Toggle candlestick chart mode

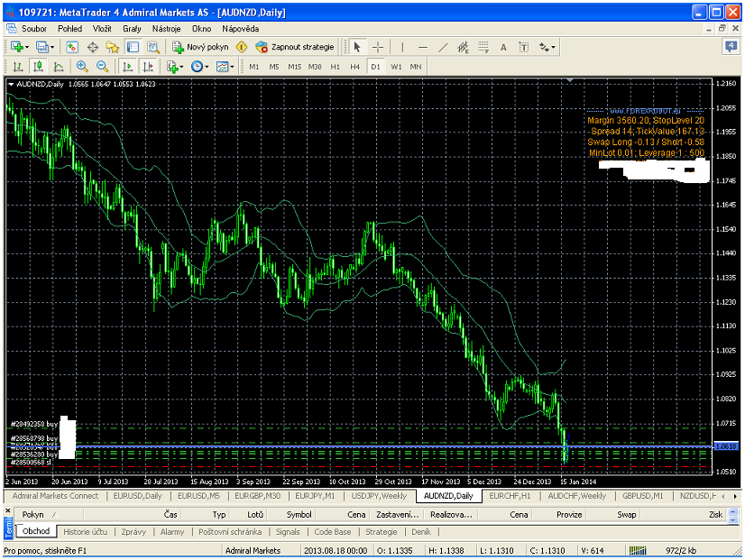point(38,66)
